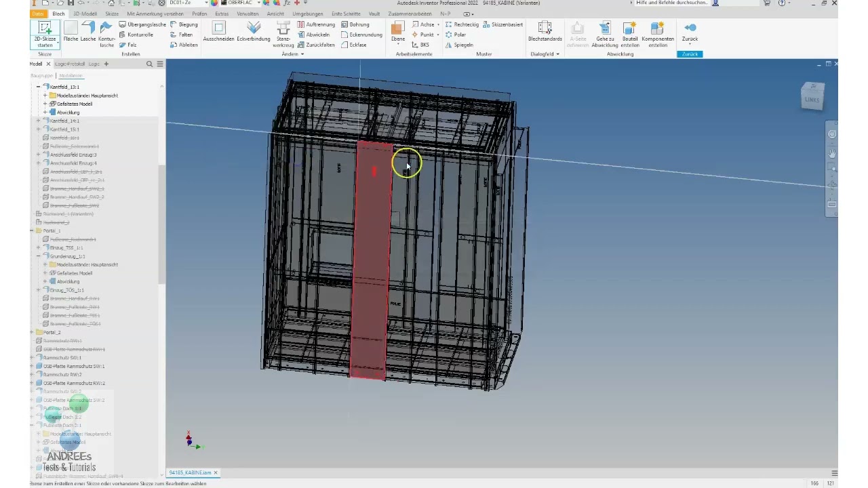Click the Auftrennung button
The width and height of the screenshot is (868, 488).
point(316,24)
